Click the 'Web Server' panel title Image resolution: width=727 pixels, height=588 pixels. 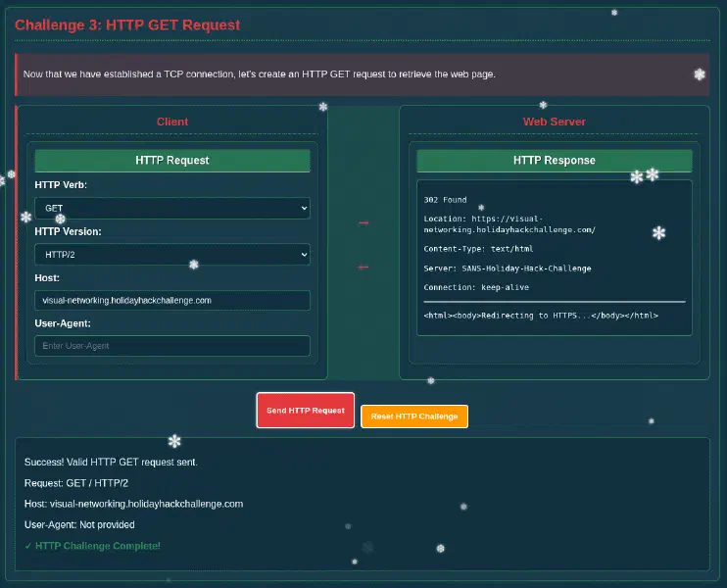coord(554,122)
